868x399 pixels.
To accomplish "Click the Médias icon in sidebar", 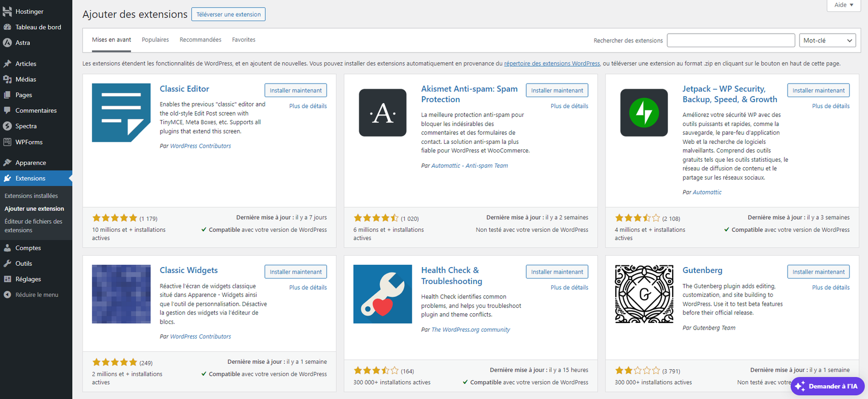I will click(x=7, y=79).
